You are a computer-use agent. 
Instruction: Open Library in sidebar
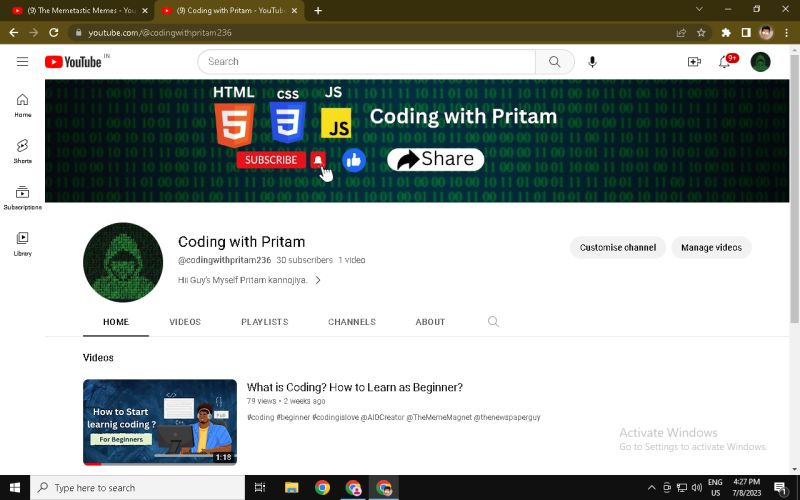[x=22, y=244]
